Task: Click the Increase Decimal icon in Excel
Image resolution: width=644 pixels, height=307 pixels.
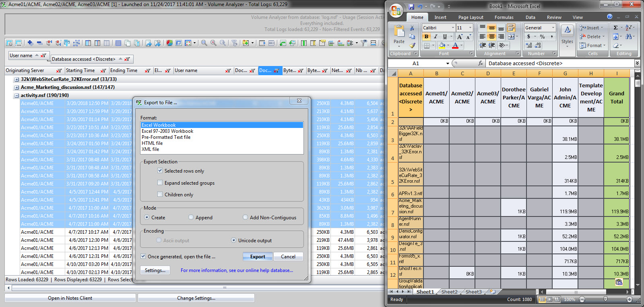Action: click(x=529, y=45)
